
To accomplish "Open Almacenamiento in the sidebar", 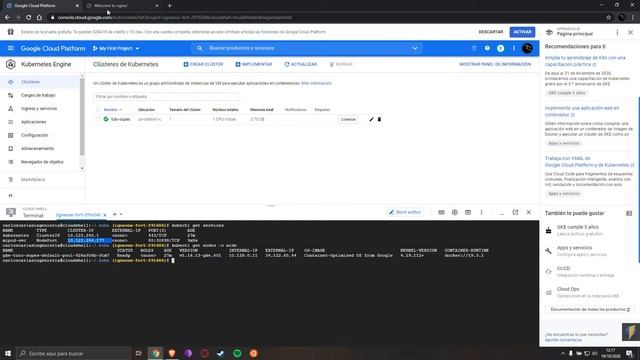I will [x=38, y=149].
